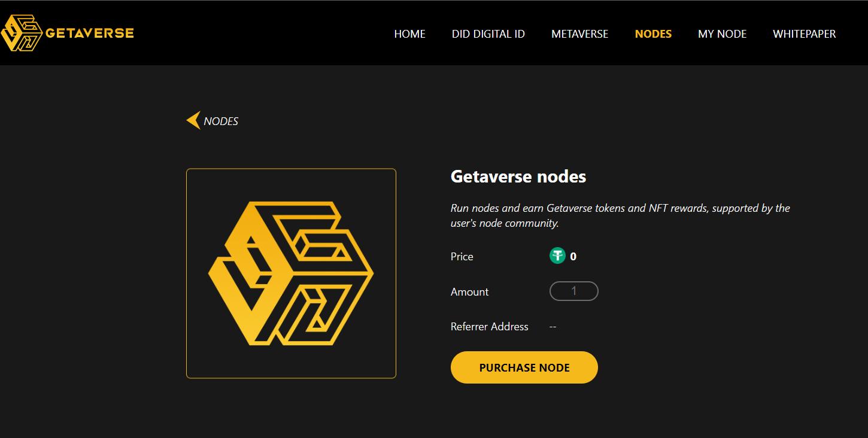Click the large Getaverse node image

[291, 273]
